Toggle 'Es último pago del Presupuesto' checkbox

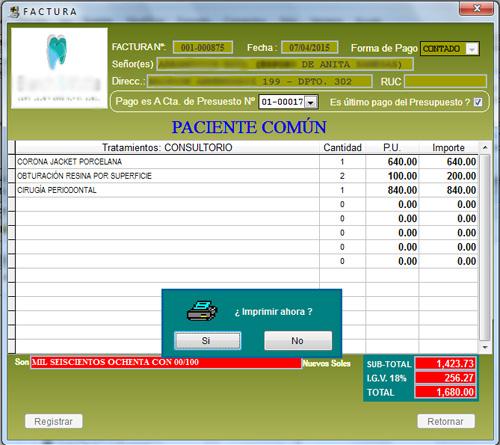tap(478, 102)
